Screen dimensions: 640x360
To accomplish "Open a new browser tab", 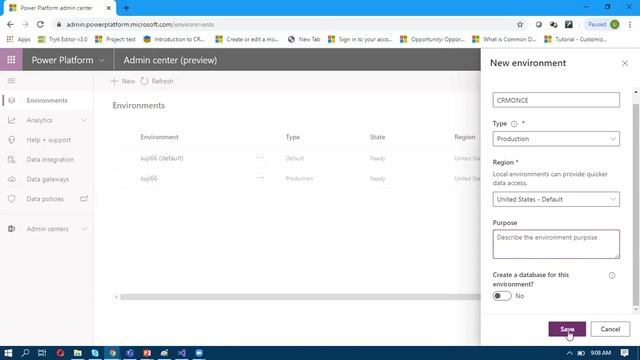I will (x=127, y=8).
